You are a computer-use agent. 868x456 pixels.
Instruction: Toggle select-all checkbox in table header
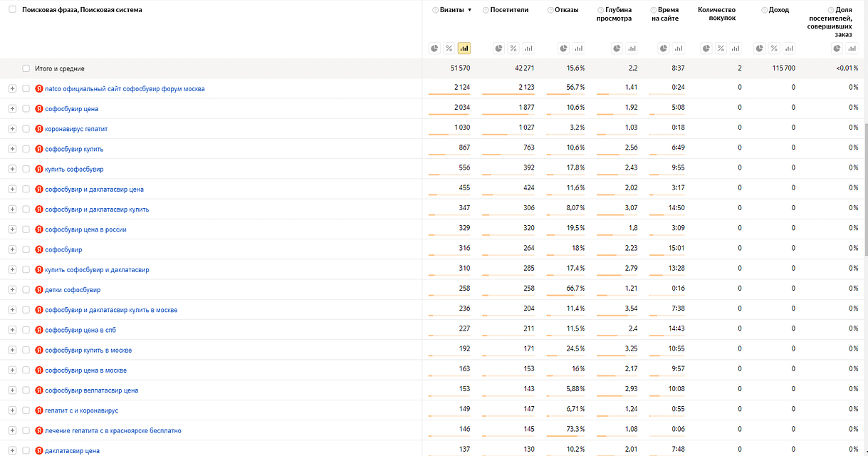[x=12, y=10]
